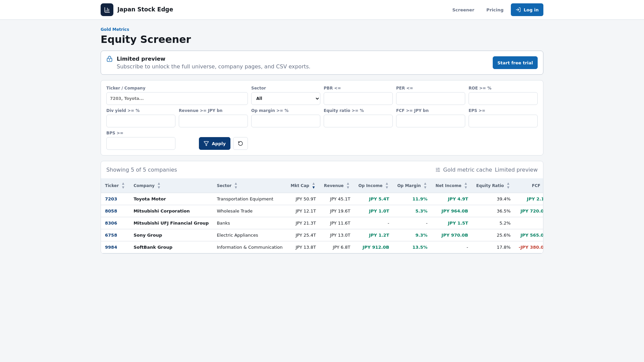
Task: Click the FCF column header
Action: pos(536,186)
